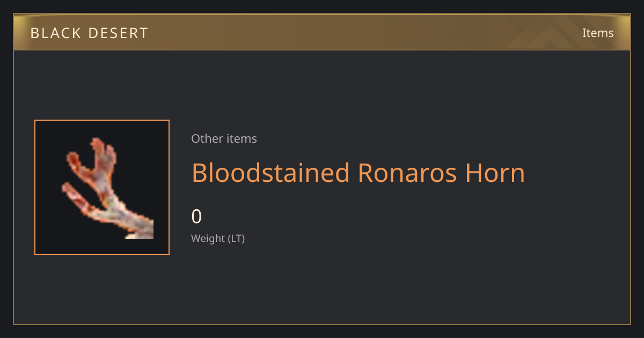
Task: Click the gold header banner center
Action: pos(322,33)
